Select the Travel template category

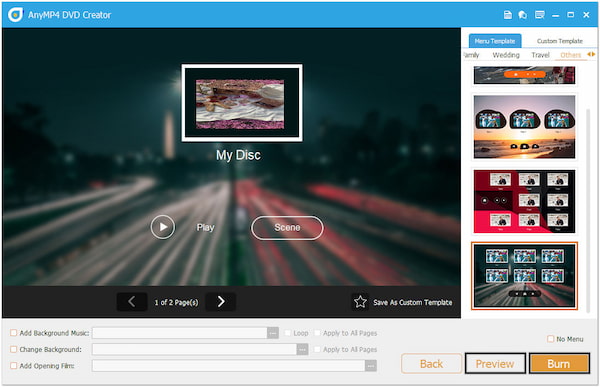coord(540,55)
